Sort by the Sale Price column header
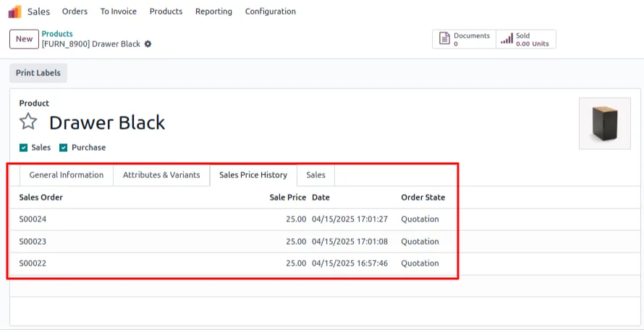The height and width of the screenshot is (330, 644). tap(287, 198)
